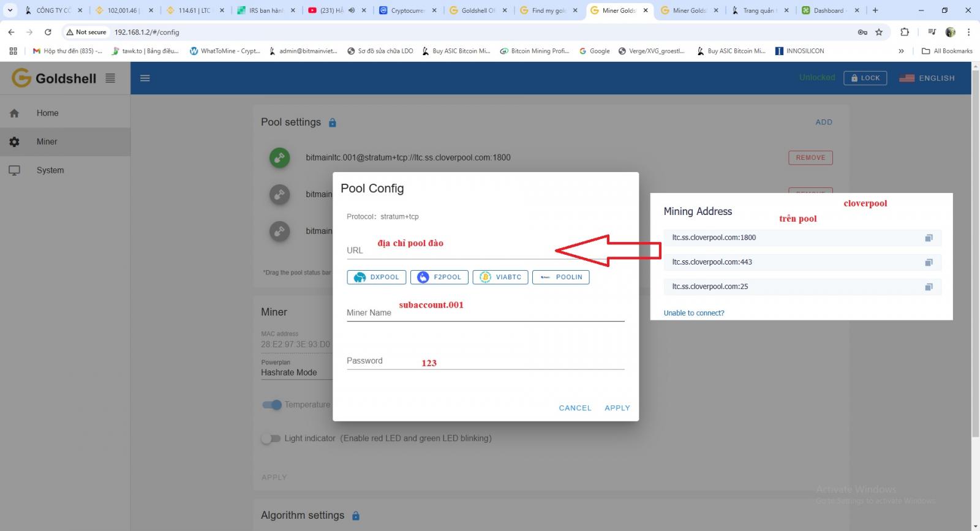Open the Gmail inbox bookmark

click(x=67, y=51)
